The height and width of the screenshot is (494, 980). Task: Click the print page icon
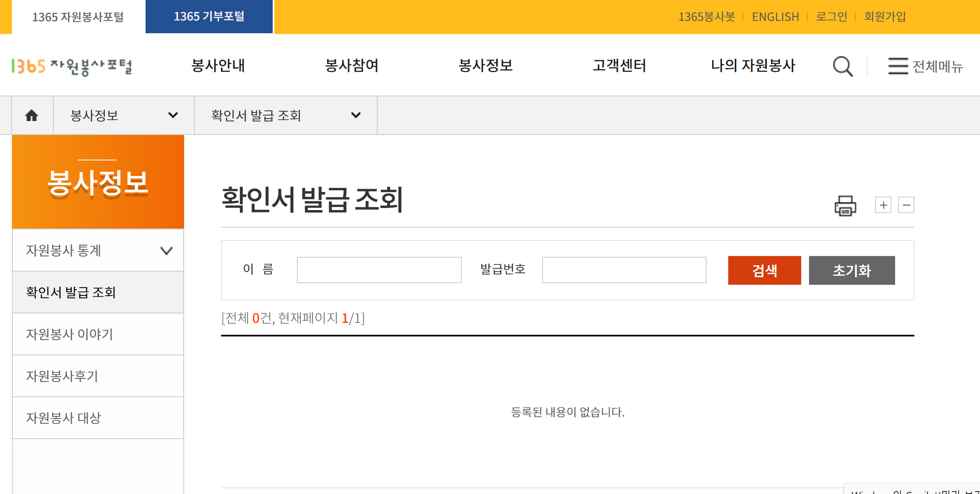pyautogui.click(x=845, y=206)
